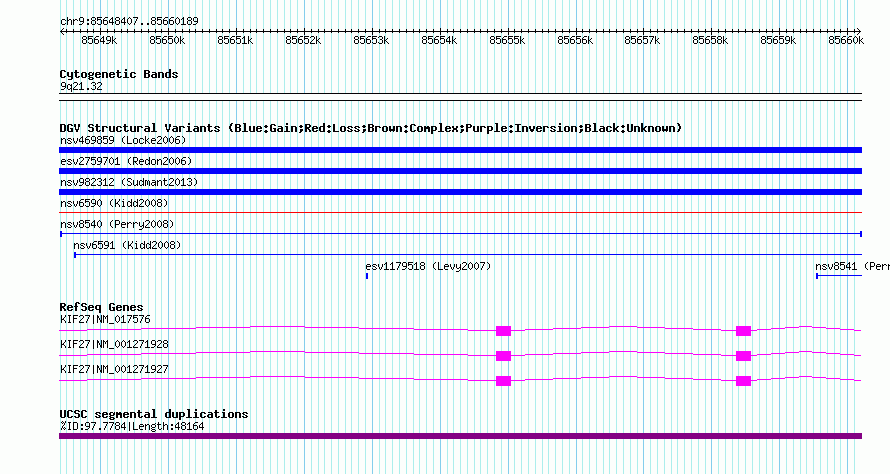Click the DGV Structural Variants track title
This screenshot has height=474, width=890.
(371, 128)
